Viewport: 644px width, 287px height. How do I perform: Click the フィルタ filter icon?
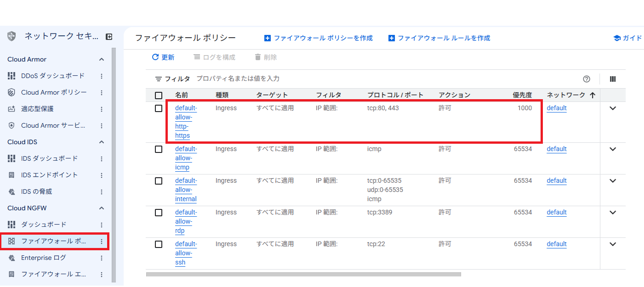pos(159,79)
